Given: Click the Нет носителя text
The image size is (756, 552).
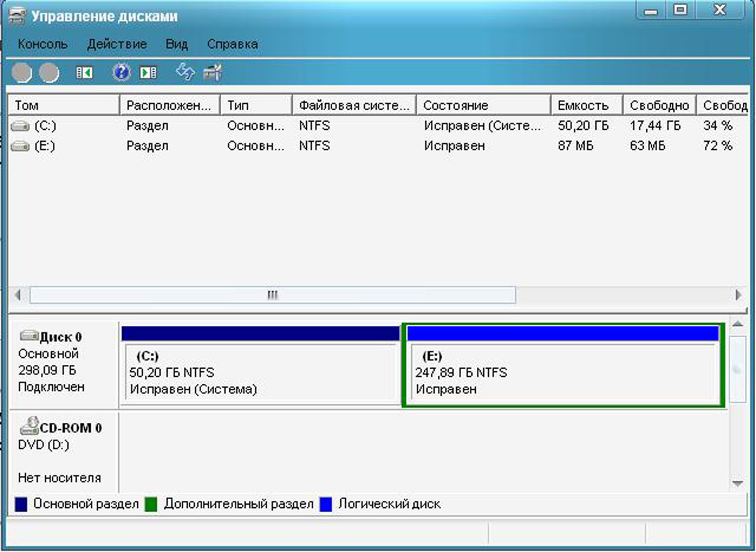Looking at the screenshot, I should [x=59, y=478].
